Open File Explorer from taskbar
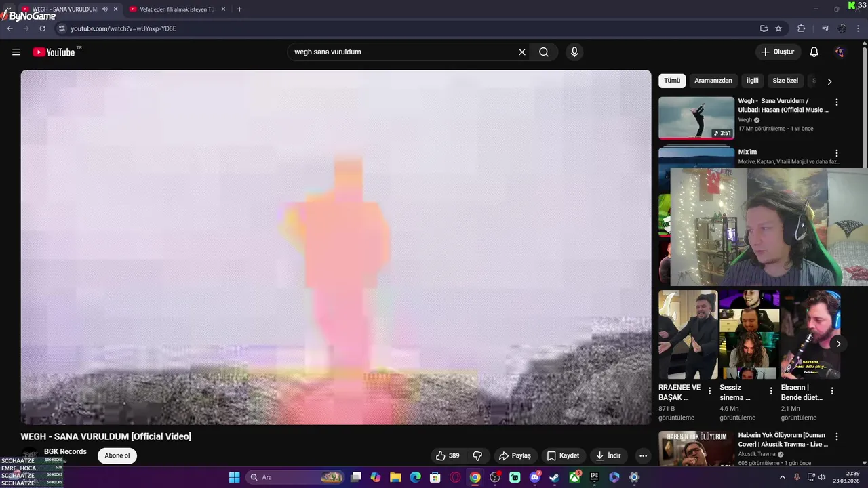This screenshot has width=868, height=488. [x=395, y=477]
